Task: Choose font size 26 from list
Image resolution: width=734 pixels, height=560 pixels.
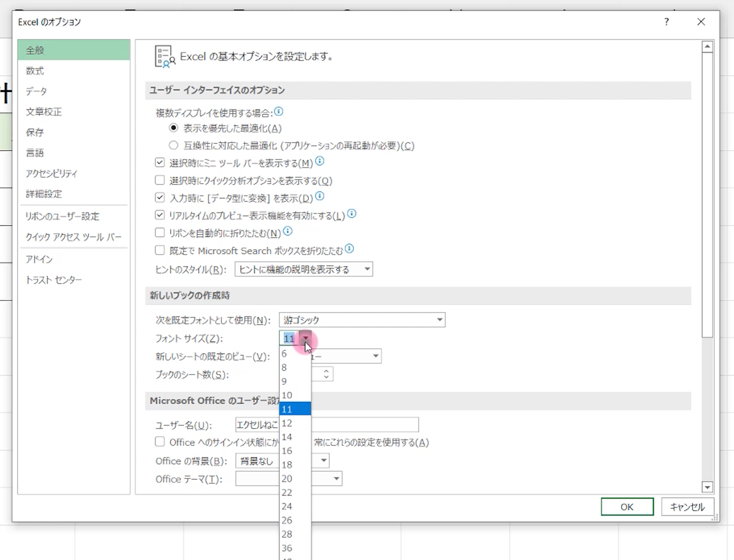Action: coord(295,520)
